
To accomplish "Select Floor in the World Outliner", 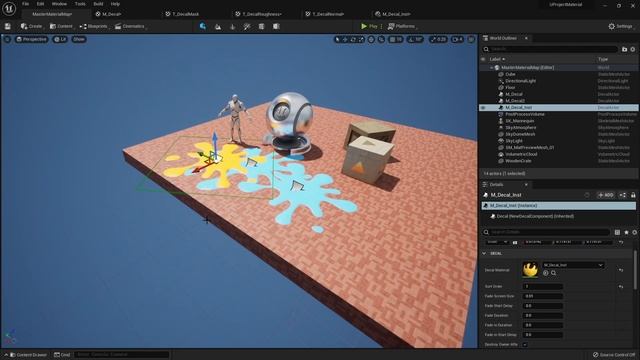I will tap(510, 87).
